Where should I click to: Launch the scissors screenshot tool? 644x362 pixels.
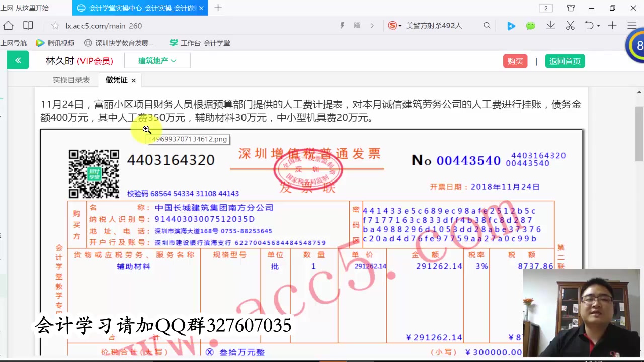(570, 26)
